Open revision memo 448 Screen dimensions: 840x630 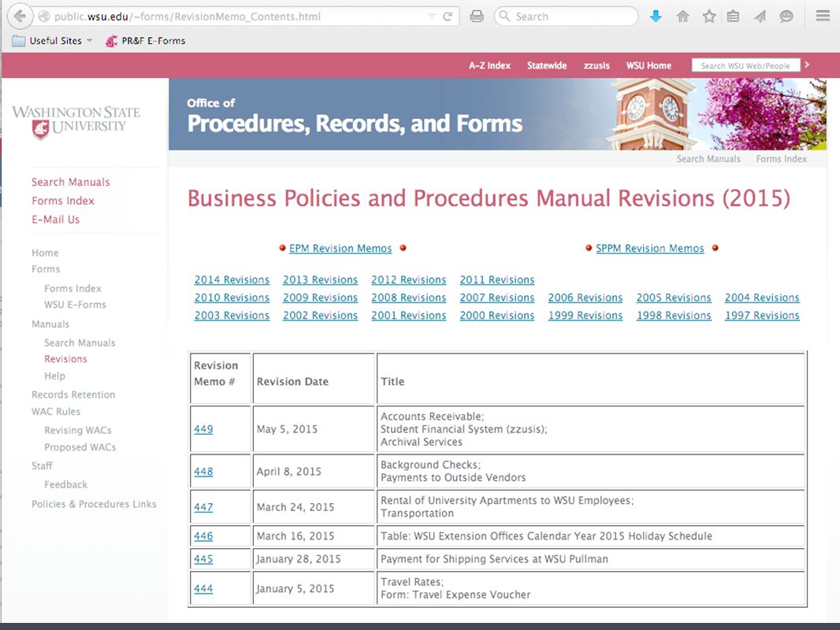pos(203,472)
